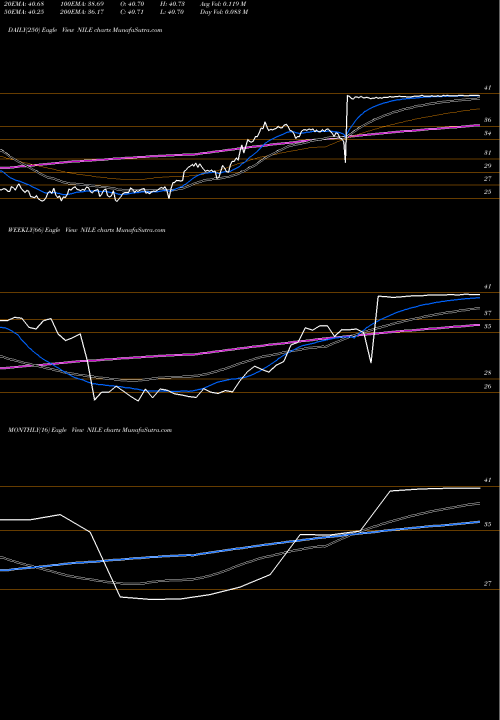This screenshot has width=500, height=720.
Task: Select the close price 'C:' value
Action: [132, 12]
